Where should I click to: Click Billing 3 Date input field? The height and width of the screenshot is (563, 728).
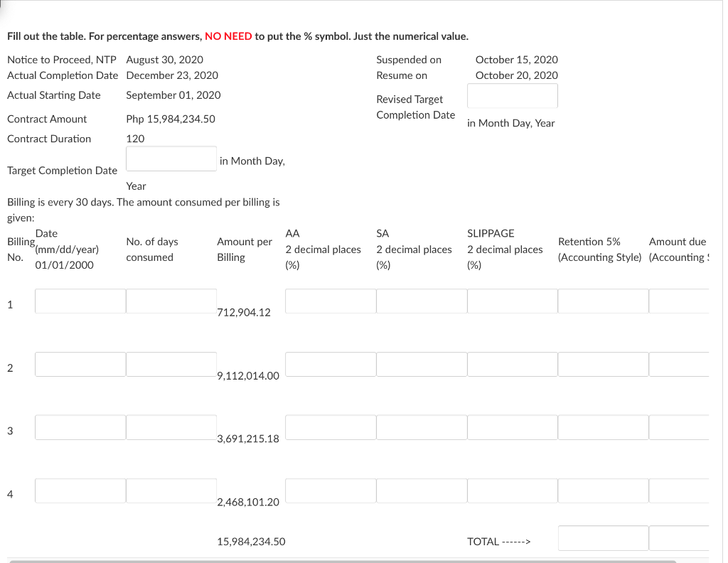(80, 427)
